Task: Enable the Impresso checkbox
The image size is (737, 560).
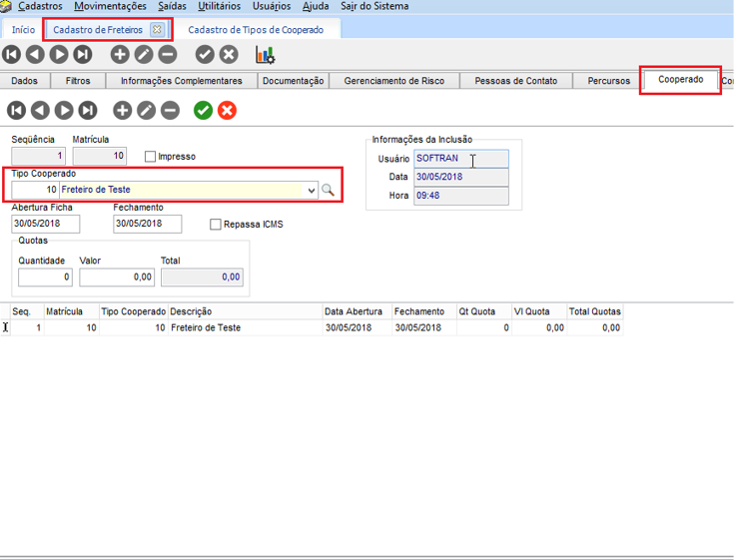Action: pos(151,157)
